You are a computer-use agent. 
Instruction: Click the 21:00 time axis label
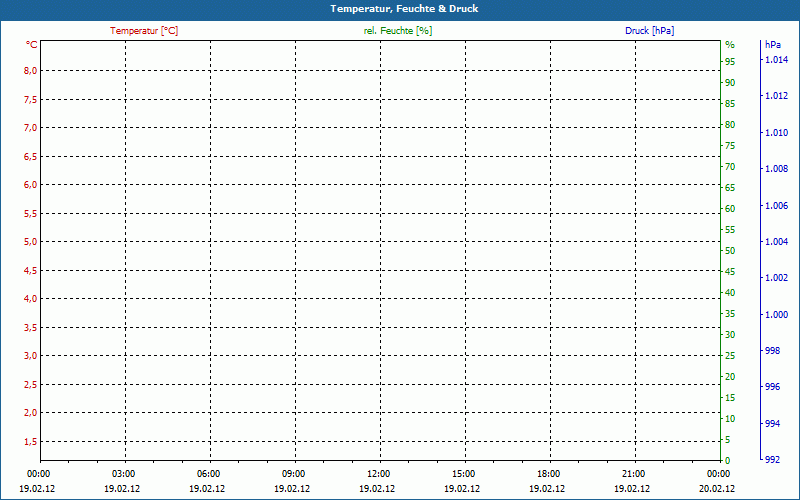pos(634,474)
